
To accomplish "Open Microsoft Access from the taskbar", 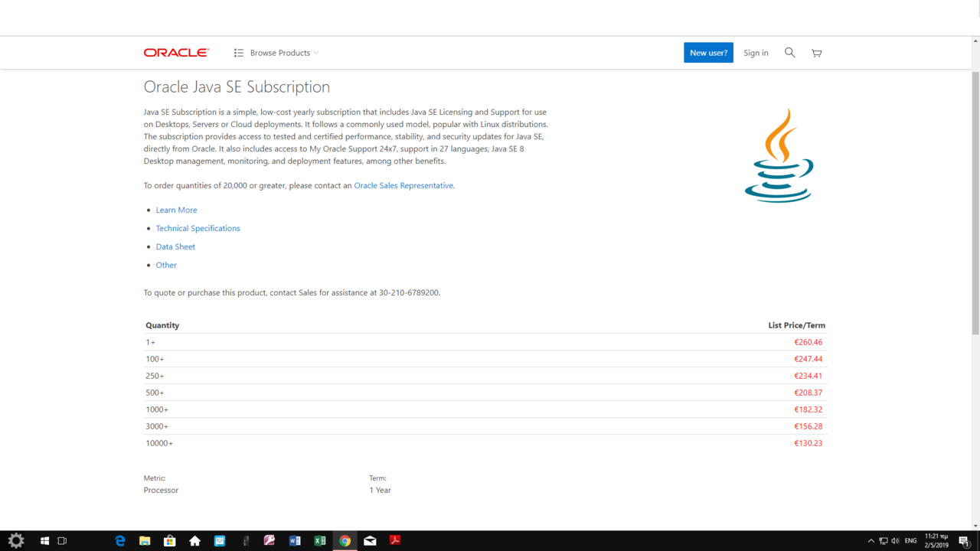I will pos(269,540).
